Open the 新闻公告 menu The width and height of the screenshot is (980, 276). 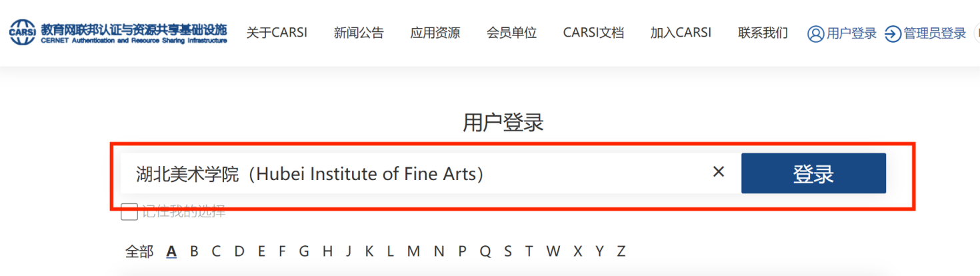pyautogui.click(x=359, y=33)
